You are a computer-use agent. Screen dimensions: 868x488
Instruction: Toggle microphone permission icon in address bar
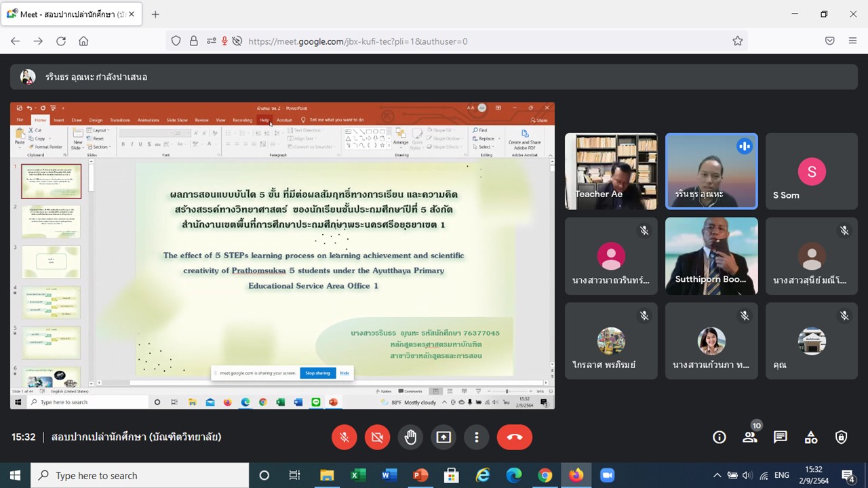click(x=224, y=41)
